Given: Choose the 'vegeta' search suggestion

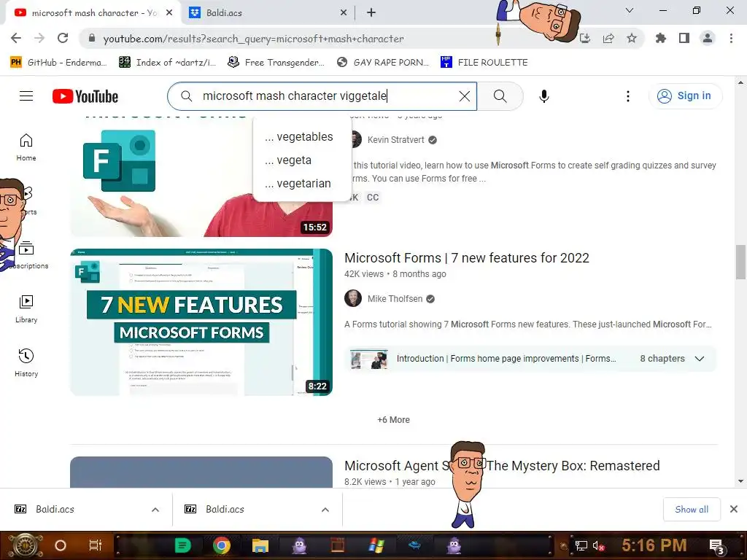Looking at the screenshot, I should [288, 160].
